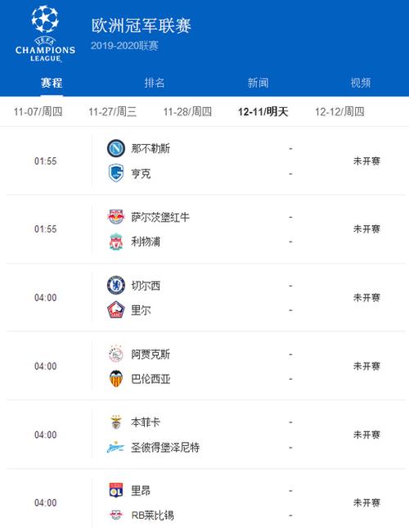The image size is (409, 532).
Task: Select the 11-27/周三 date
Action: pyautogui.click(x=113, y=111)
